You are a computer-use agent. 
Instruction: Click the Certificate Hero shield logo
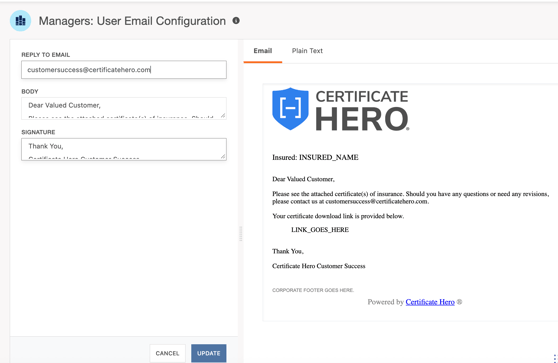(x=290, y=109)
